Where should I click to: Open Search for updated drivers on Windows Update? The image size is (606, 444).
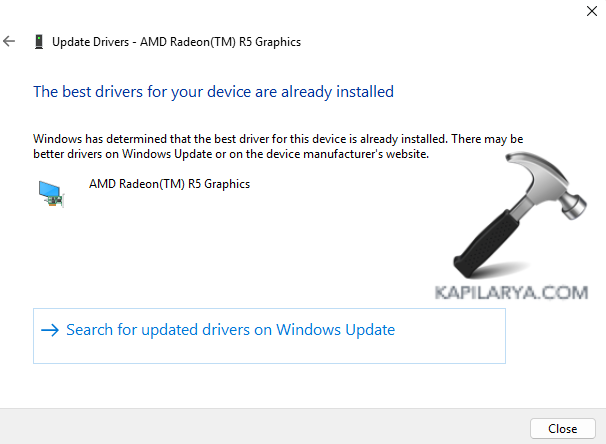point(230,330)
